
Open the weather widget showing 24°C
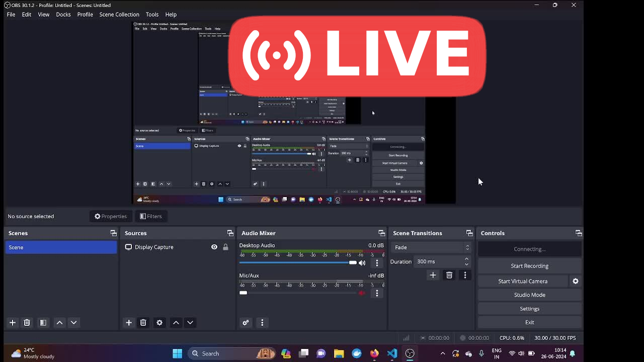(33, 353)
